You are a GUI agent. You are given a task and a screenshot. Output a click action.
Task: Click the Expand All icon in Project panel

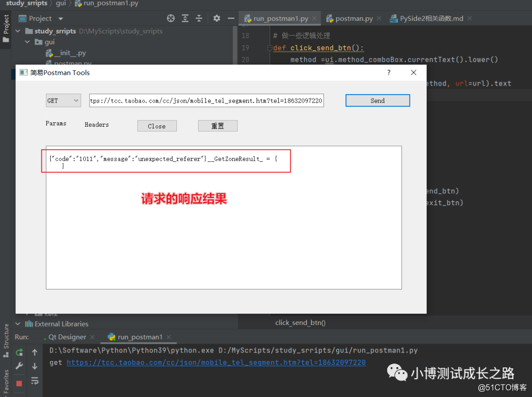click(185, 18)
